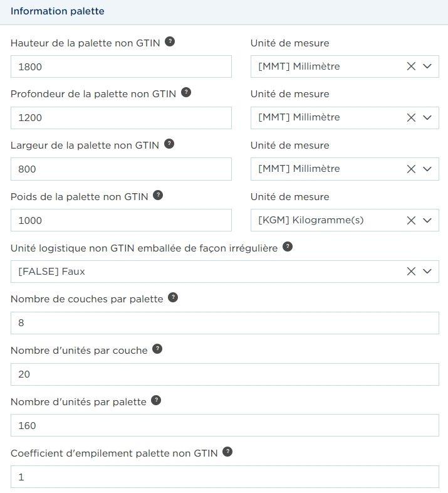Show help for Nombre d'unités par couche
This screenshot has width=448, height=493.
[x=157, y=349]
